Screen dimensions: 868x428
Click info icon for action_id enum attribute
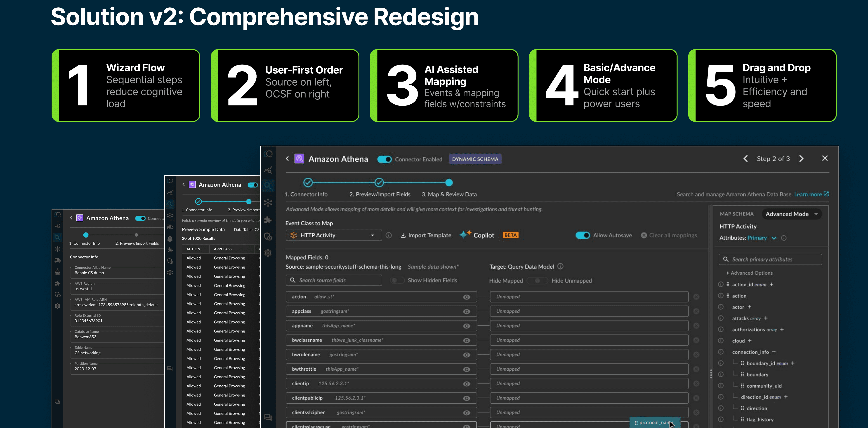721,284
